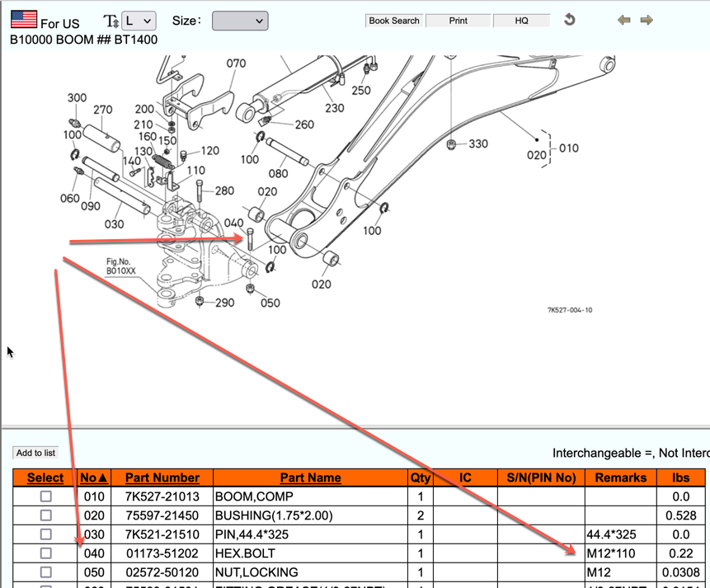Select checkbox for HEX.BOLT row 040
Image resolution: width=710 pixels, height=588 pixels.
pyautogui.click(x=46, y=553)
